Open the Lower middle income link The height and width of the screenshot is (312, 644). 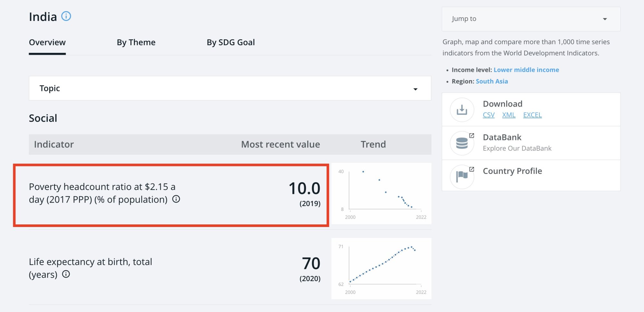(x=526, y=70)
